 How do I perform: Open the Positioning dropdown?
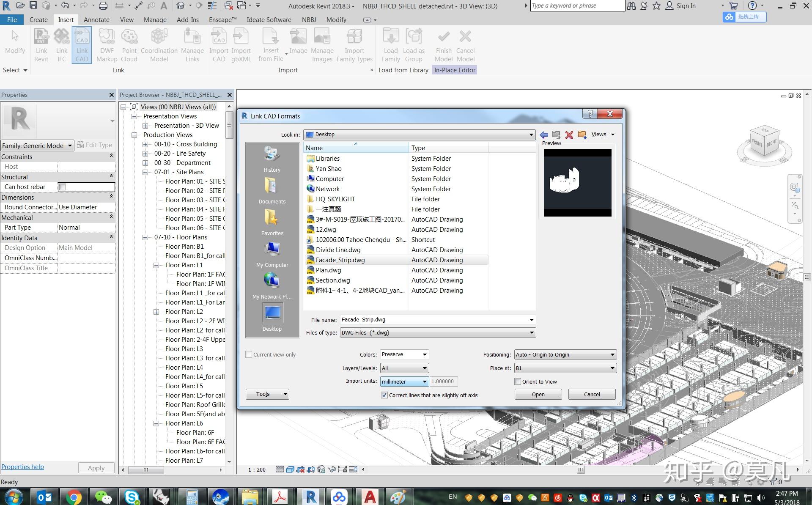click(565, 355)
